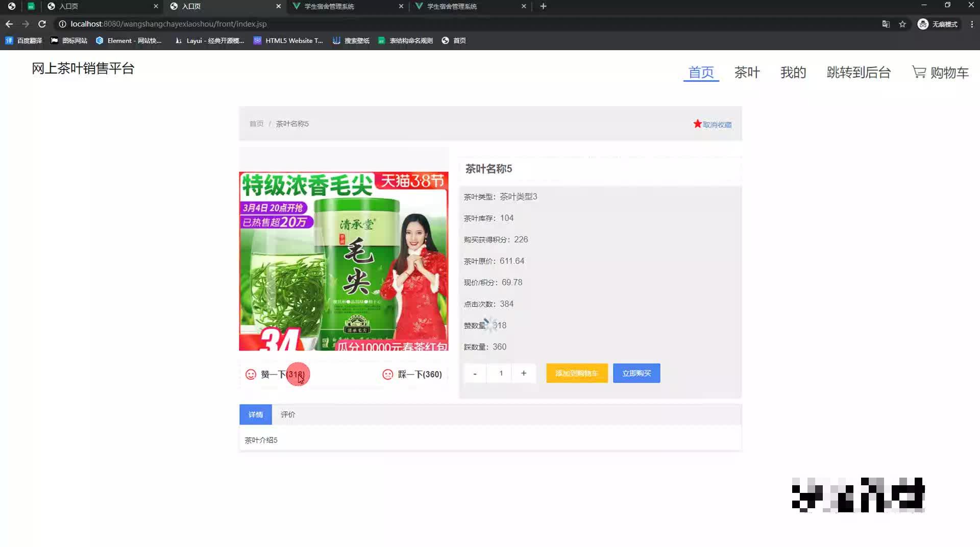Click the red star unfavorite icon
The height and width of the screenshot is (547, 980).
coord(697,124)
